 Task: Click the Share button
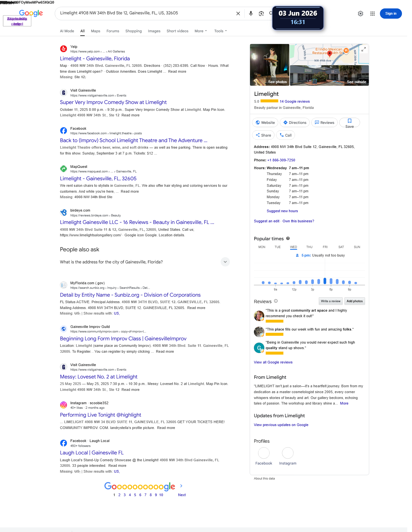(263, 135)
